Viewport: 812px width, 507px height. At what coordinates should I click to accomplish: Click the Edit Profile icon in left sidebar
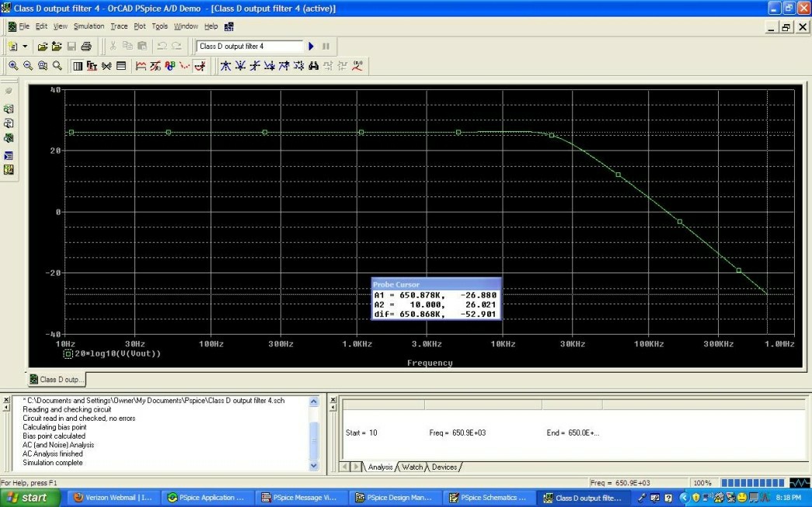click(x=9, y=109)
